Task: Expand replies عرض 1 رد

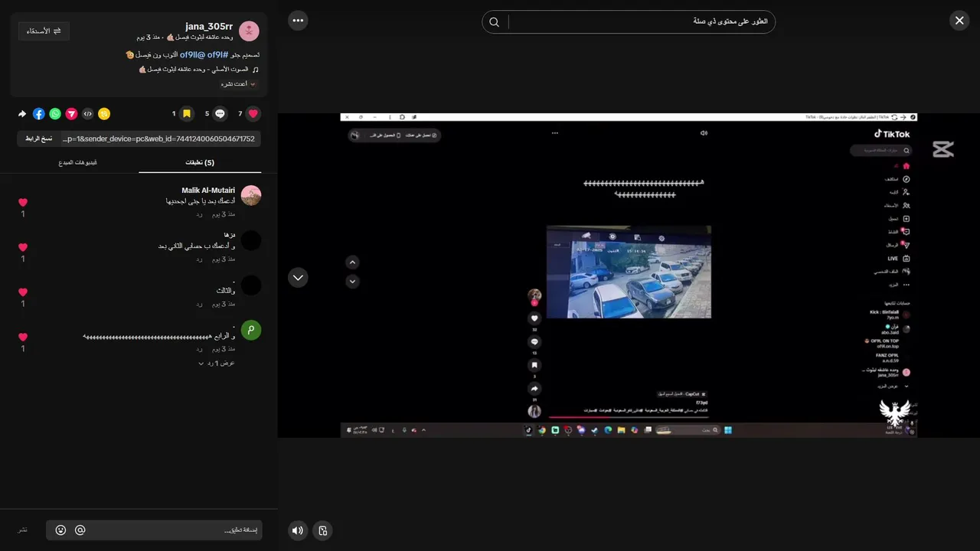Action: [217, 363]
